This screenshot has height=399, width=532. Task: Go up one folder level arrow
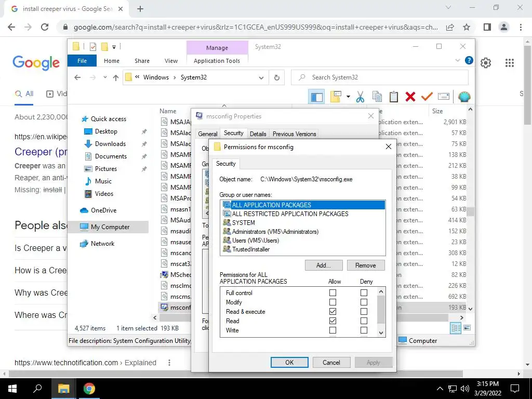[116, 78]
